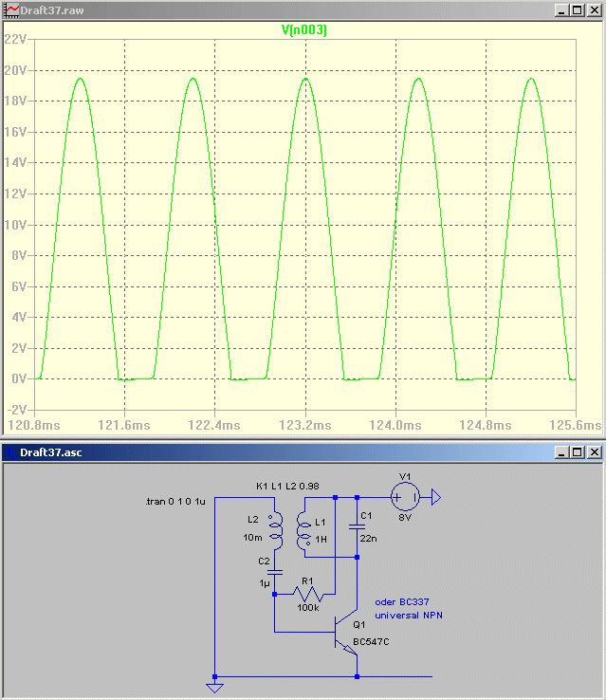Screen dimensions: 606x700
Task: Click the 8V source value
Action: [x=405, y=517]
